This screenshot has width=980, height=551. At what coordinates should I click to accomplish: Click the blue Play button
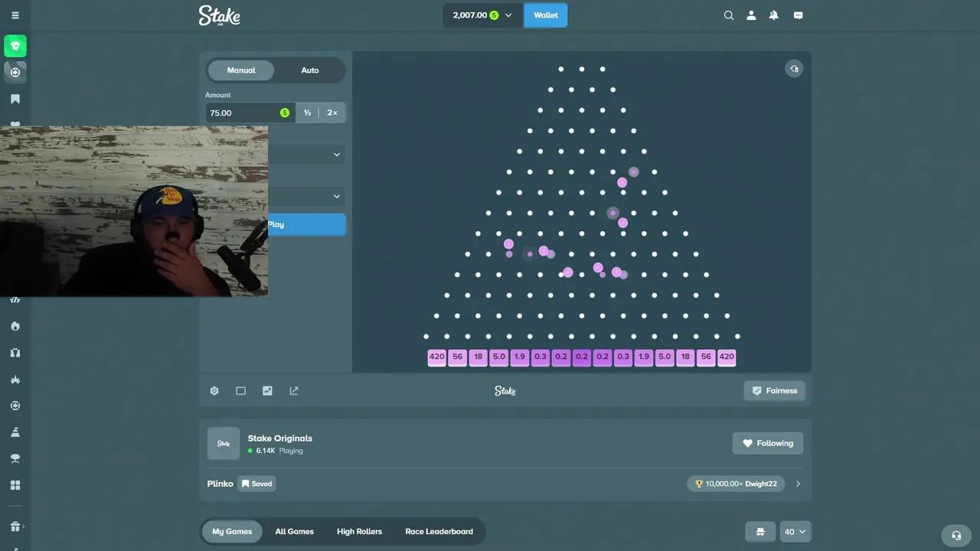click(306, 224)
